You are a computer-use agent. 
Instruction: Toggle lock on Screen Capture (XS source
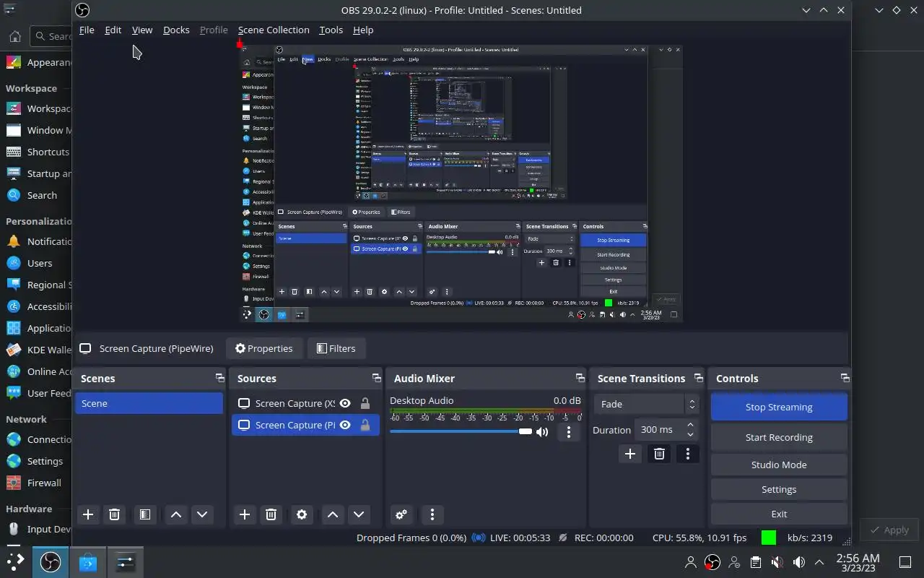(365, 403)
